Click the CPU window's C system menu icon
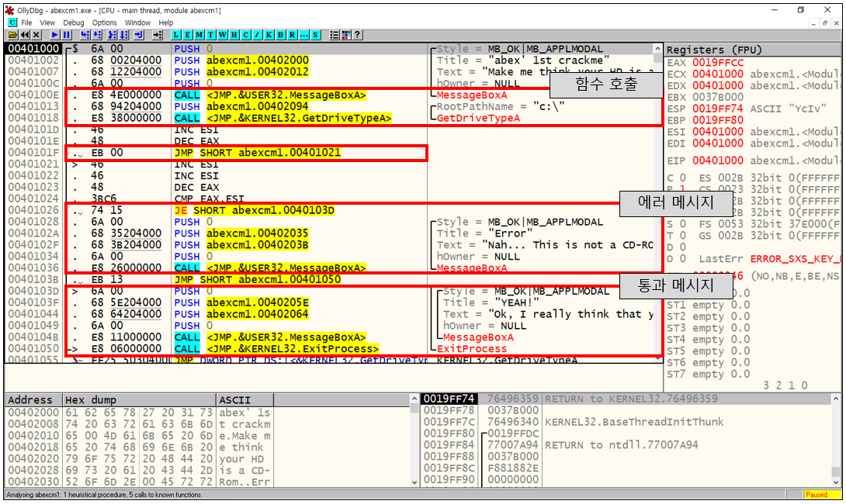Image resolution: width=846 pixels, height=504 pixels. [x=12, y=22]
